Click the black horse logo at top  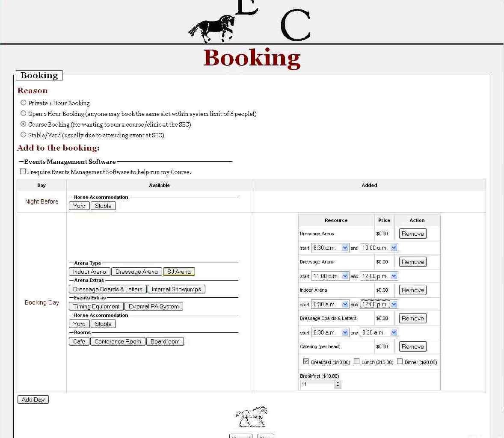click(212, 29)
